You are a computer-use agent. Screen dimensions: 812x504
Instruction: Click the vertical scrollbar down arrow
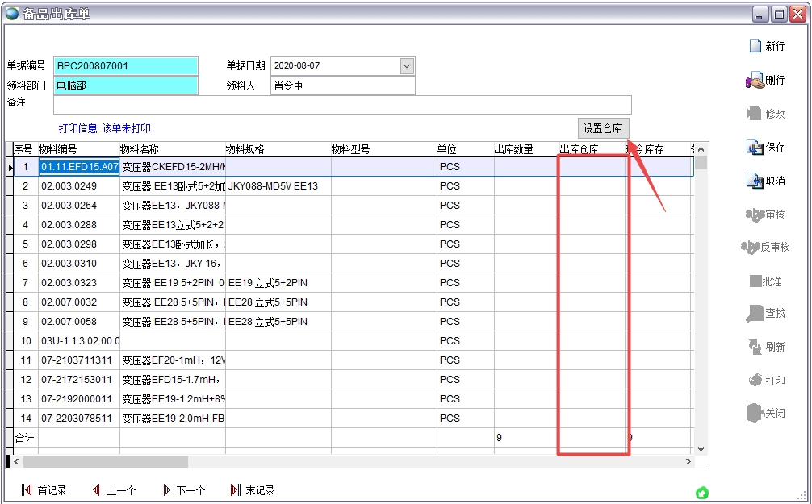click(x=701, y=448)
